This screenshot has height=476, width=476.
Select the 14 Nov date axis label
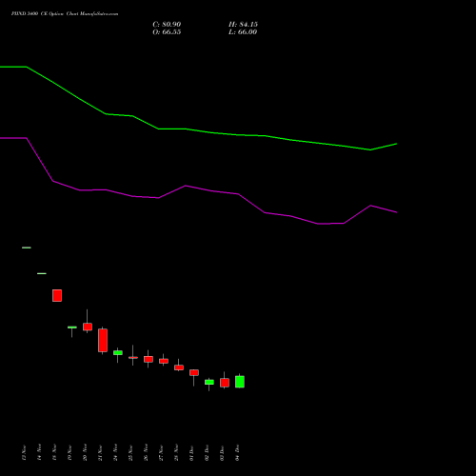pos(40,453)
